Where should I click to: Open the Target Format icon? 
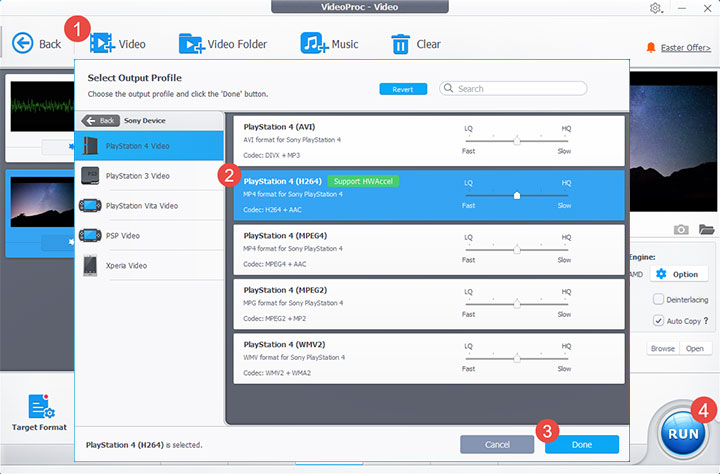click(41, 406)
